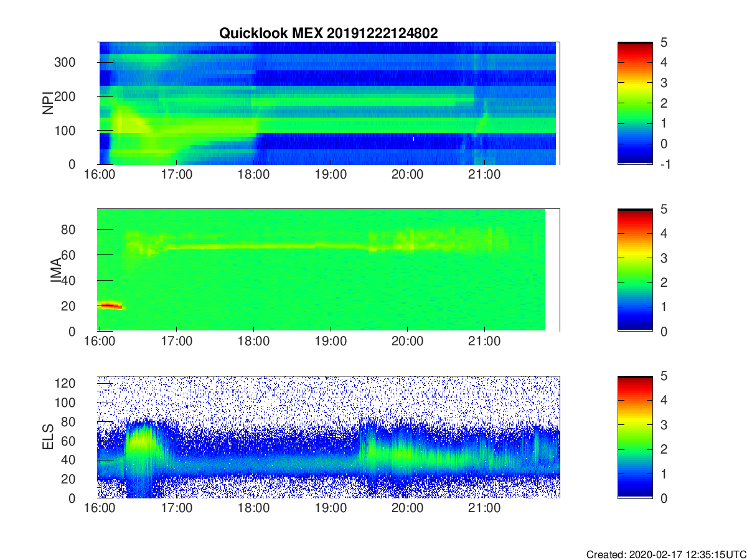
Task: Click the Created 2020-02-17 timestamp text
Action: (665, 554)
